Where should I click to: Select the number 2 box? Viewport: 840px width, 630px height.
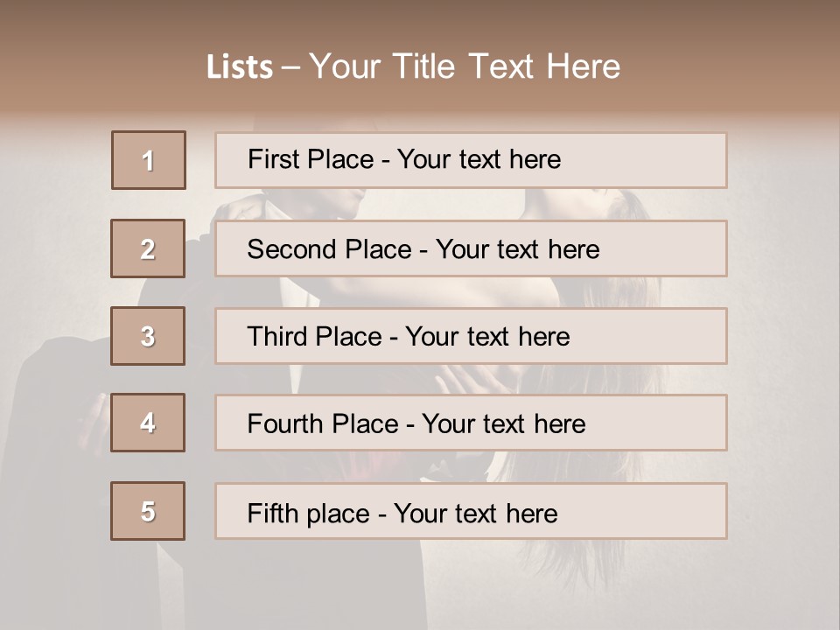pyautogui.click(x=148, y=248)
